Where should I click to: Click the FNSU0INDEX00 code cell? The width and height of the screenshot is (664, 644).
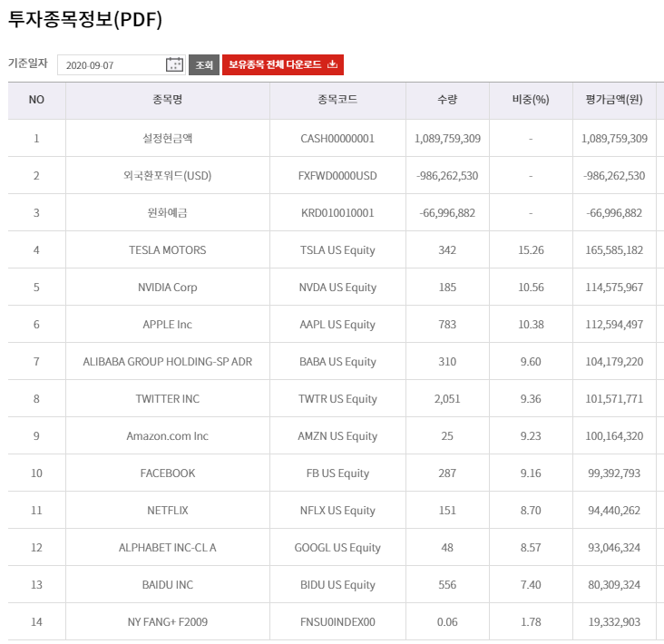click(x=337, y=622)
